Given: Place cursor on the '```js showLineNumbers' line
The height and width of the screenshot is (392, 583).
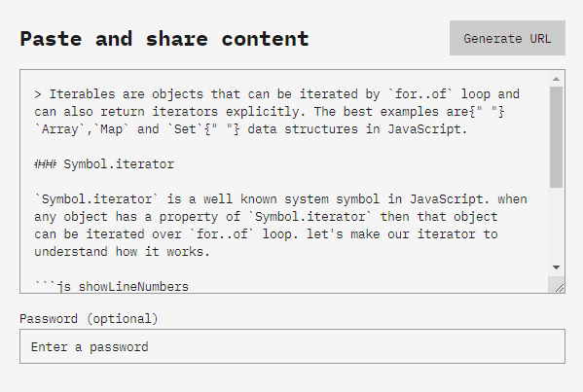Looking at the screenshot, I should click(112, 287).
